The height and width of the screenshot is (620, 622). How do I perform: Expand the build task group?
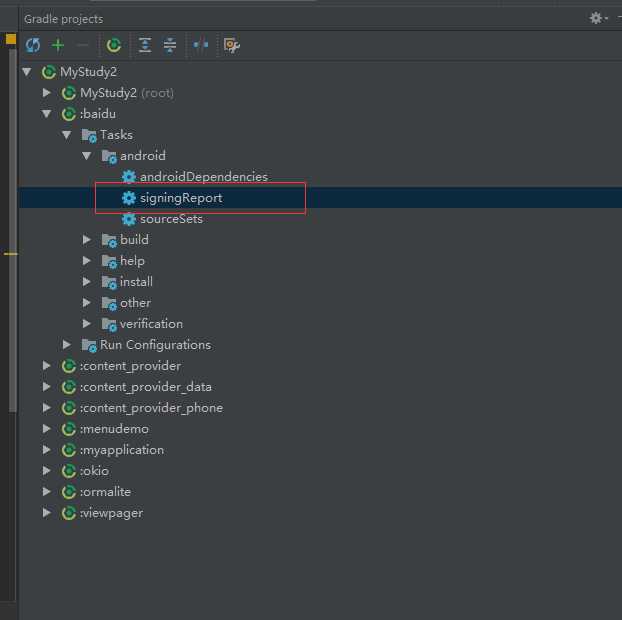tap(87, 240)
